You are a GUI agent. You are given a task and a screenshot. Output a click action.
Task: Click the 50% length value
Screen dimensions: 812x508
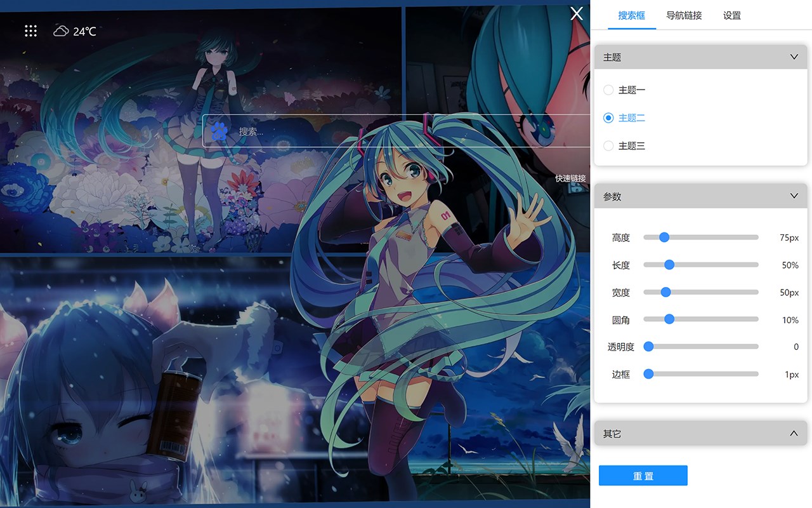[x=790, y=265]
